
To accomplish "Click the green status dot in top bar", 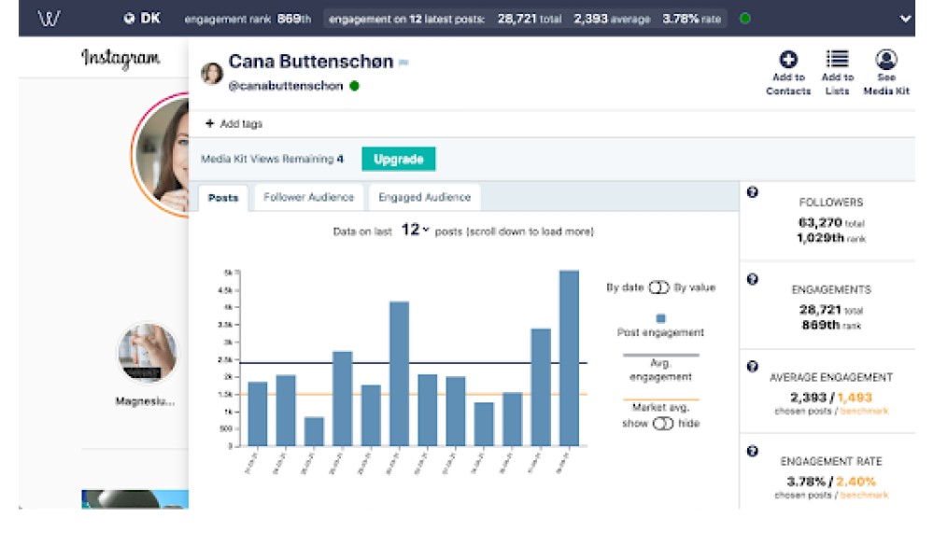I will pos(744,19).
